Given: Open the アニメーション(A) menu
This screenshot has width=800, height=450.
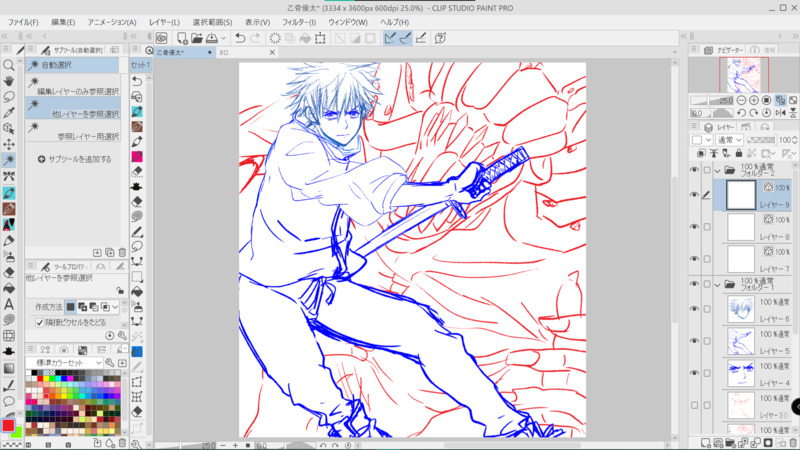Looking at the screenshot, I should [x=112, y=22].
